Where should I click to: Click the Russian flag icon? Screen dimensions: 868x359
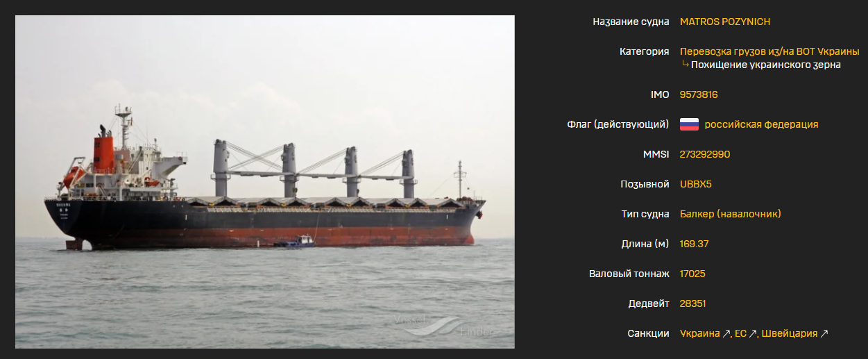point(689,124)
